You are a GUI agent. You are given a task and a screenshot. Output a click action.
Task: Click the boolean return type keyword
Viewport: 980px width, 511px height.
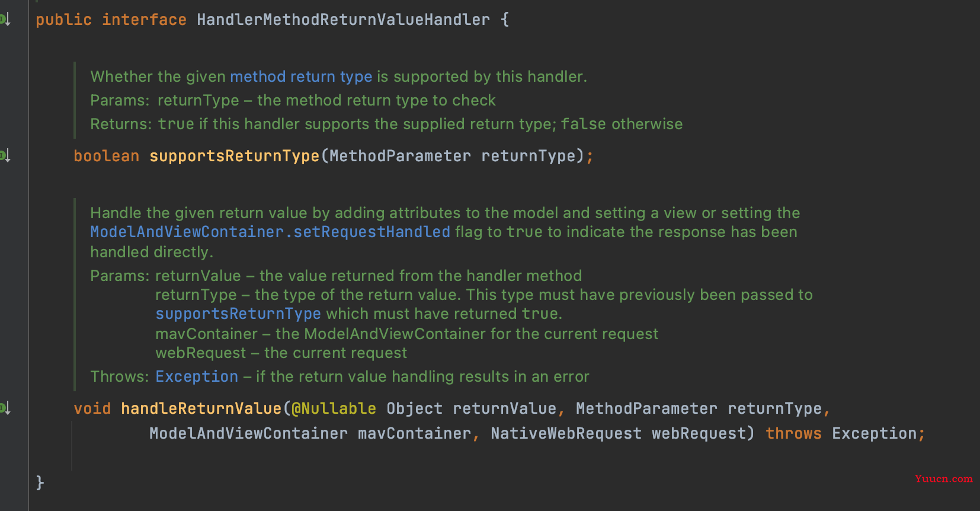(107, 156)
